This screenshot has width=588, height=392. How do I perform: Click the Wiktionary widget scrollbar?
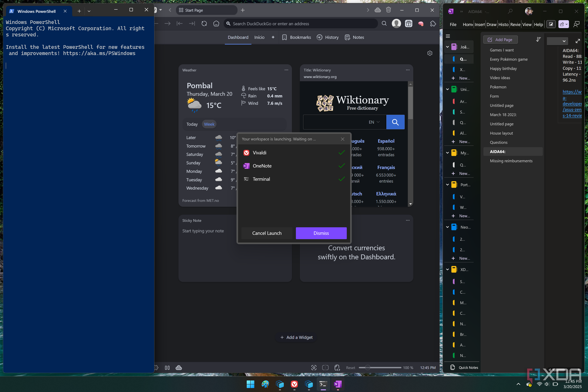[410, 103]
